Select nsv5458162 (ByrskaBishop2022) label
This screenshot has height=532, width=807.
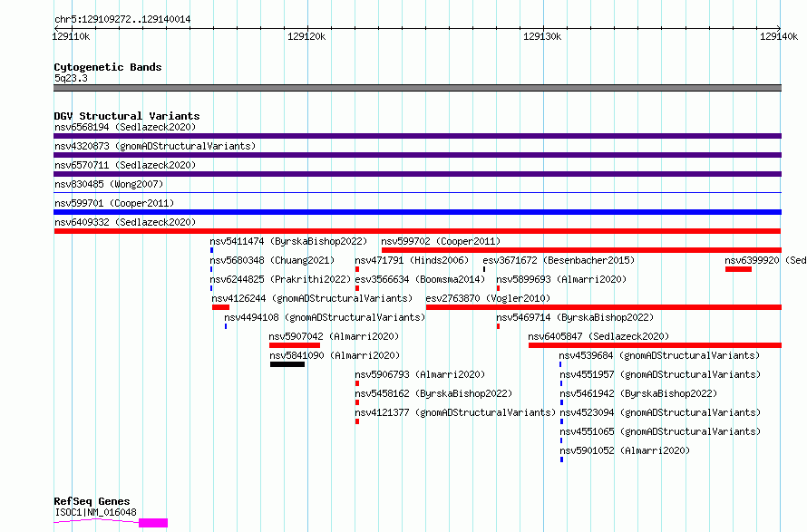coord(433,393)
